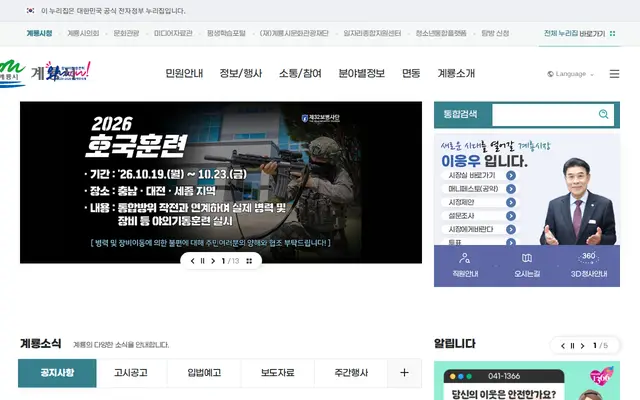Viewport: 640px width, 400px height.
Task: Click the mayor 이응우 portrait image
Action: [x=578, y=202]
